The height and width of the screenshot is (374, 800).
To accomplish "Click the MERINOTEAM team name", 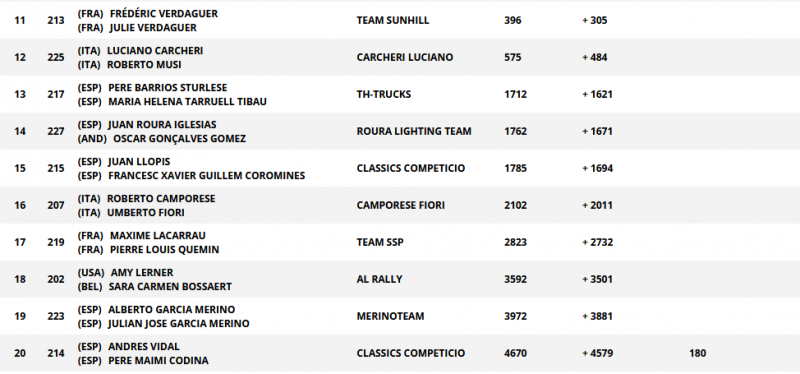I will point(390,316).
